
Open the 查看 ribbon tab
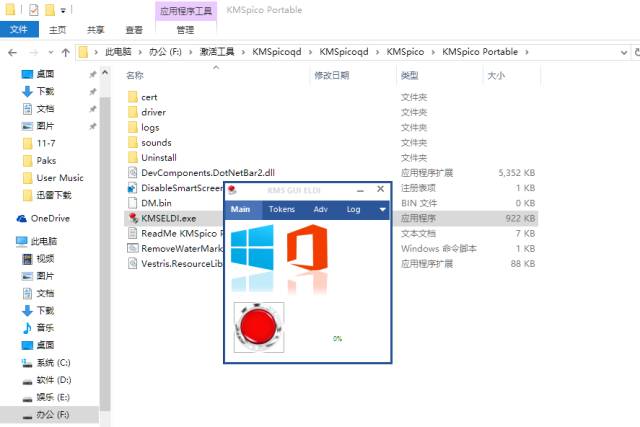tap(134, 30)
